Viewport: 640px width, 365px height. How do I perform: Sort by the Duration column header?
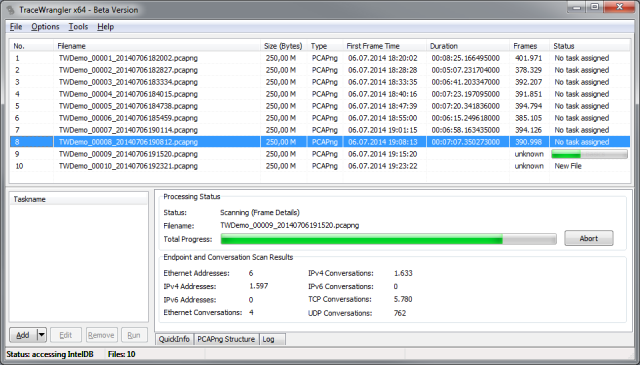point(468,46)
